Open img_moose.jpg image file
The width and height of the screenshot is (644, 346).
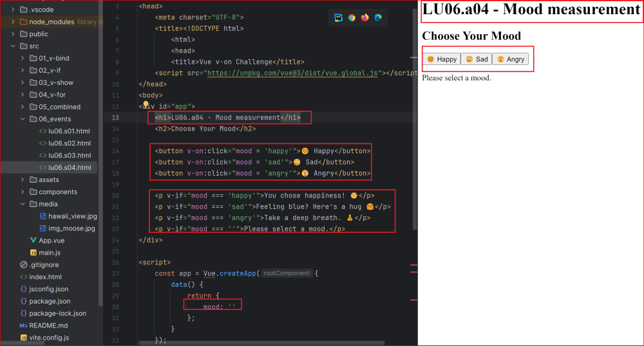(x=71, y=228)
